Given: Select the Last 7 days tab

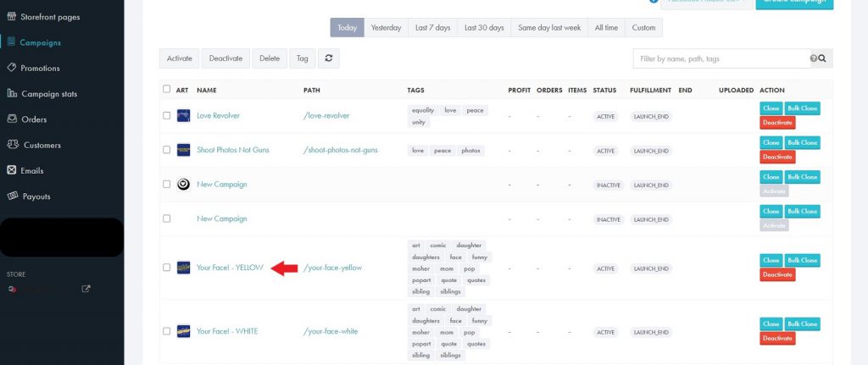Looking at the screenshot, I should pyautogui.click(x=433, y=28).
